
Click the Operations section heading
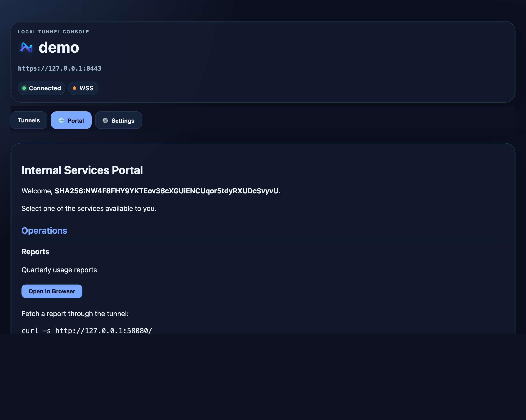[44, 231]
